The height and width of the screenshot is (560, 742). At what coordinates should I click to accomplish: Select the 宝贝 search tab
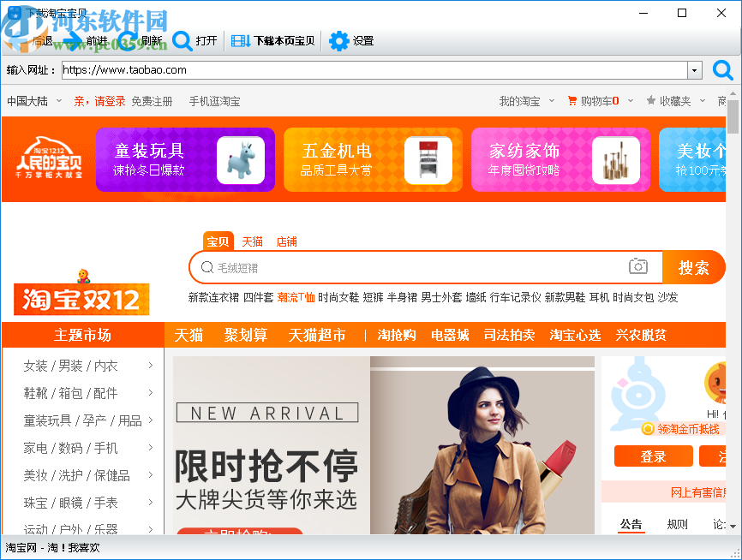[x=218, y=241]
